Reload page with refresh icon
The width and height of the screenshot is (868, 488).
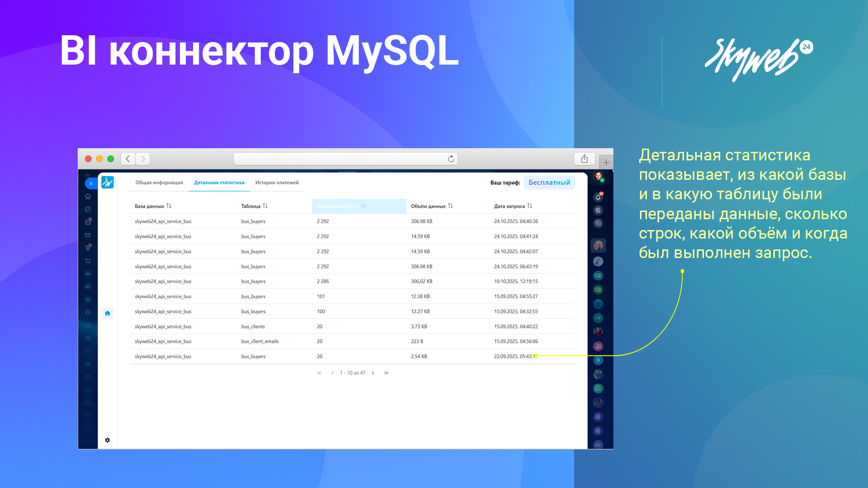pos(451,159)
